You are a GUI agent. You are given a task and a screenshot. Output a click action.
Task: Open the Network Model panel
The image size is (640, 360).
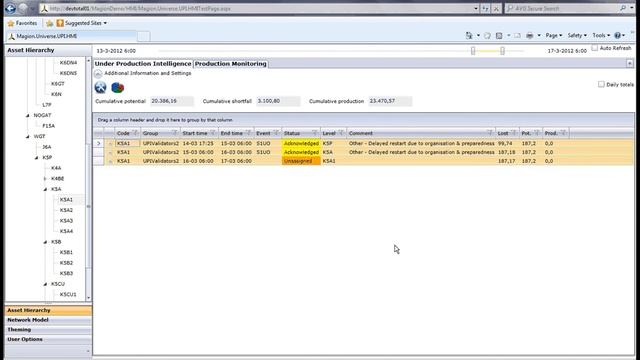(48, 320)
